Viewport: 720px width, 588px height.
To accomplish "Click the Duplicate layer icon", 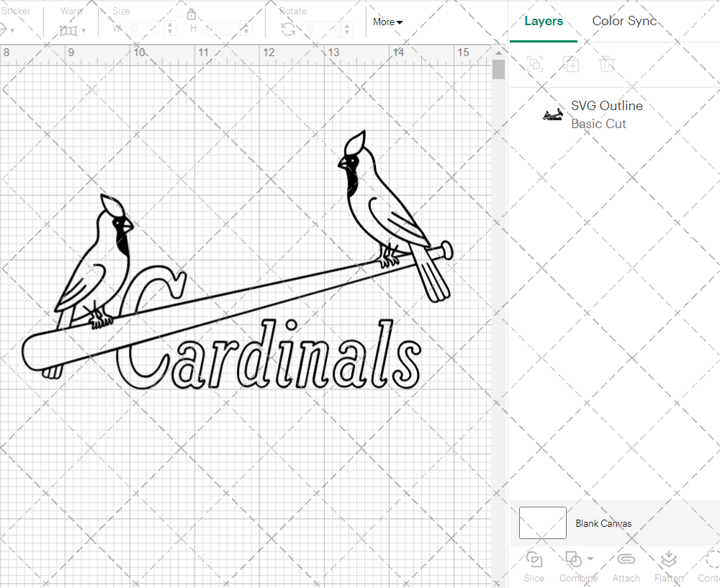I will click(571, 64).
